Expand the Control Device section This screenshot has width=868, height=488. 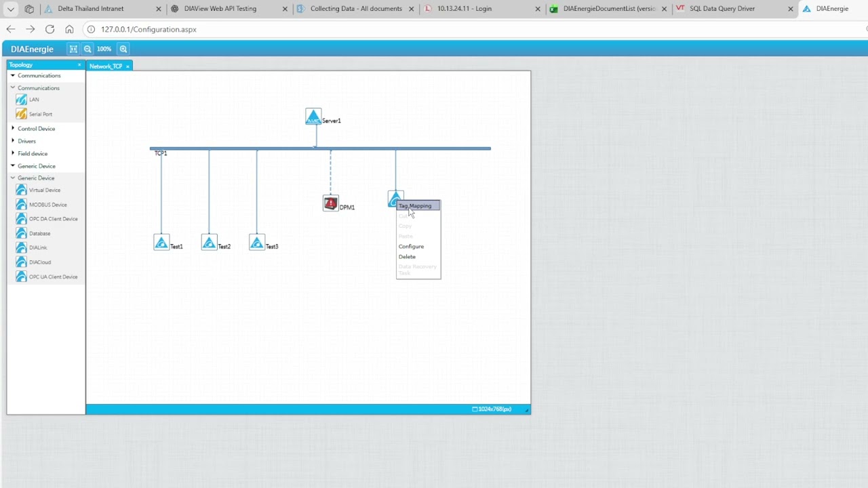[x=13, y=128]
